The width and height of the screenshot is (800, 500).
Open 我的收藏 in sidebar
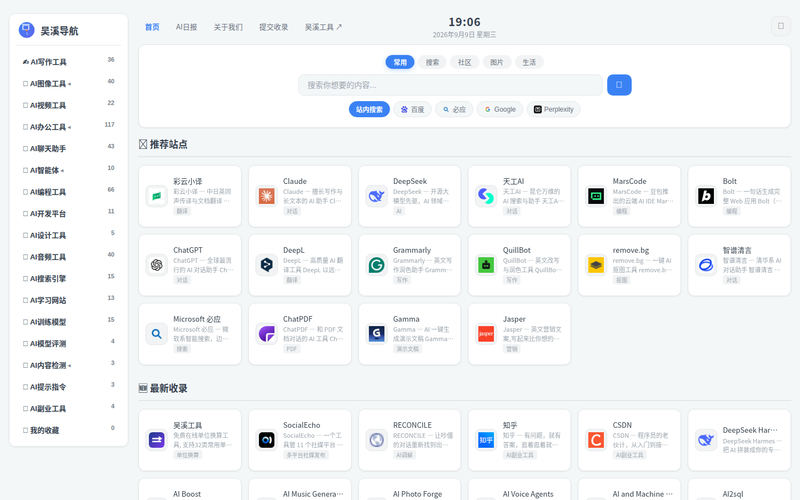click(68, 430)
